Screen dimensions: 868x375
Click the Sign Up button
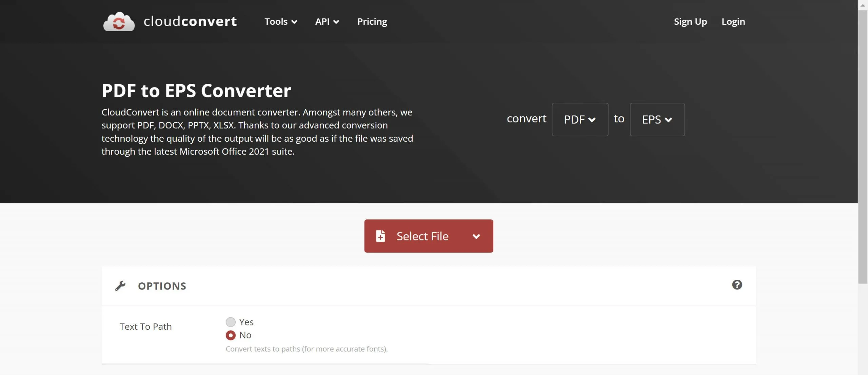pos(690,20)
